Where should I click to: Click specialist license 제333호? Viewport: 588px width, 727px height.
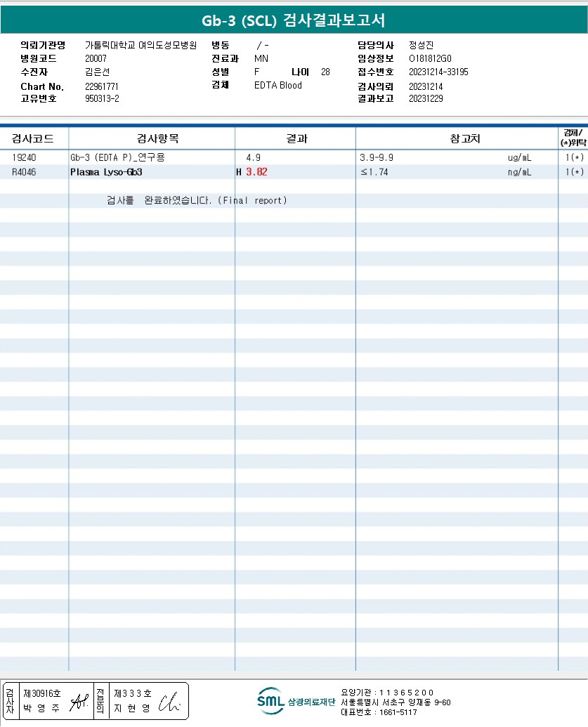(x=133, y=693)
